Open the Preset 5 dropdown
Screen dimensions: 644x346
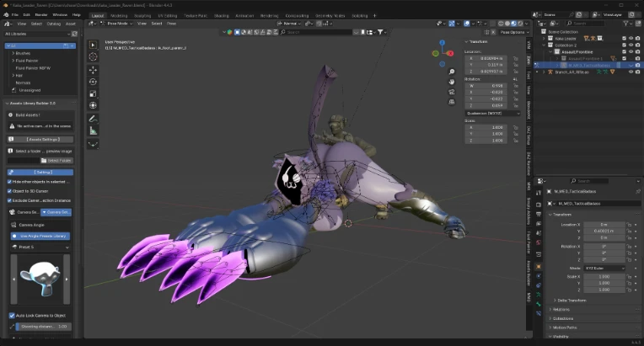(x=40, y=248)
